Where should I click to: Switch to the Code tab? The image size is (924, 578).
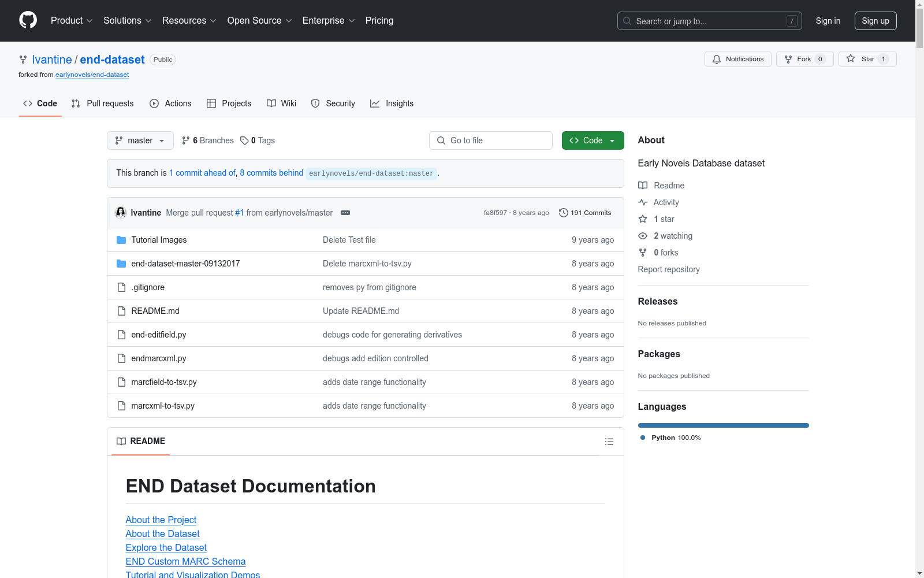pyautogui.click(x=40, y=103)
